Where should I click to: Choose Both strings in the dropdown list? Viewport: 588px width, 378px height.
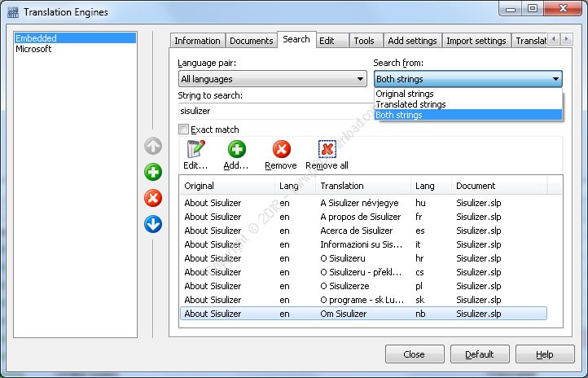pyautogui.click(x=468, y=115)
